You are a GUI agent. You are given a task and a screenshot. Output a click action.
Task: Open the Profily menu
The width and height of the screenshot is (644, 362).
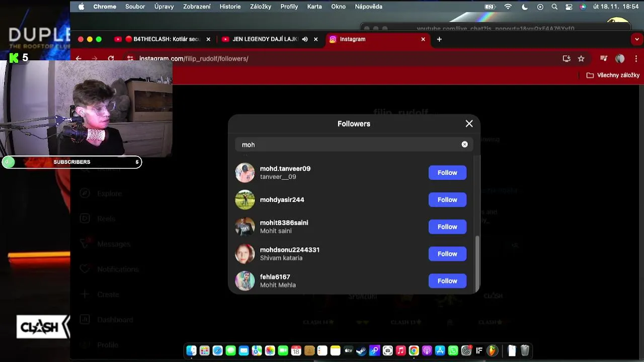point(289,7)
